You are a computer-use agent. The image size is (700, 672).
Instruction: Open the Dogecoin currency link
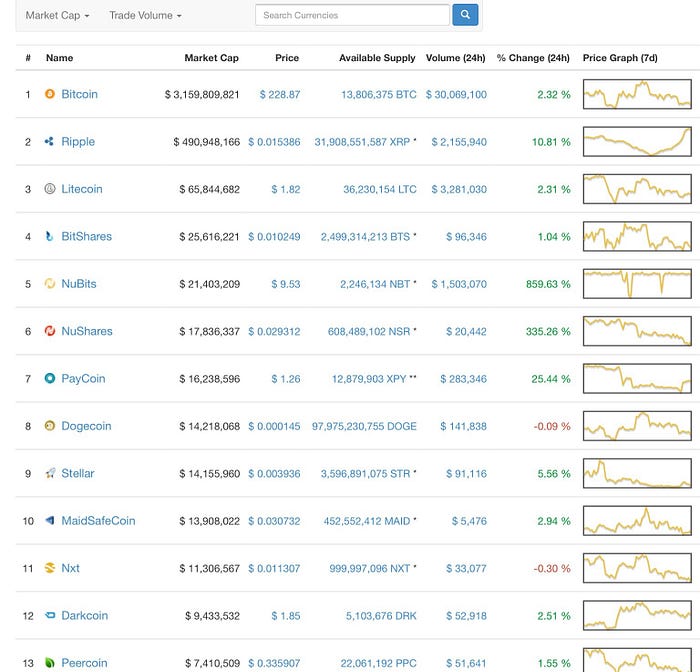pos(86,426)
